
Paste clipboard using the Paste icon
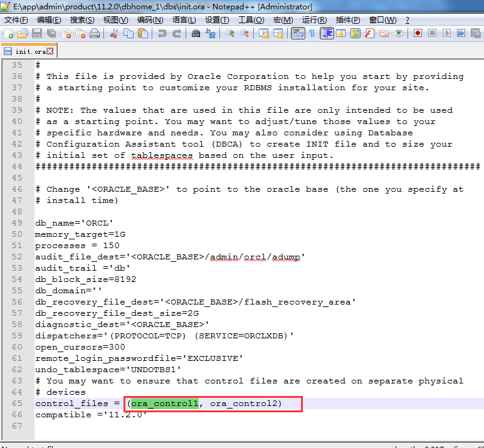tap(142, 33)
